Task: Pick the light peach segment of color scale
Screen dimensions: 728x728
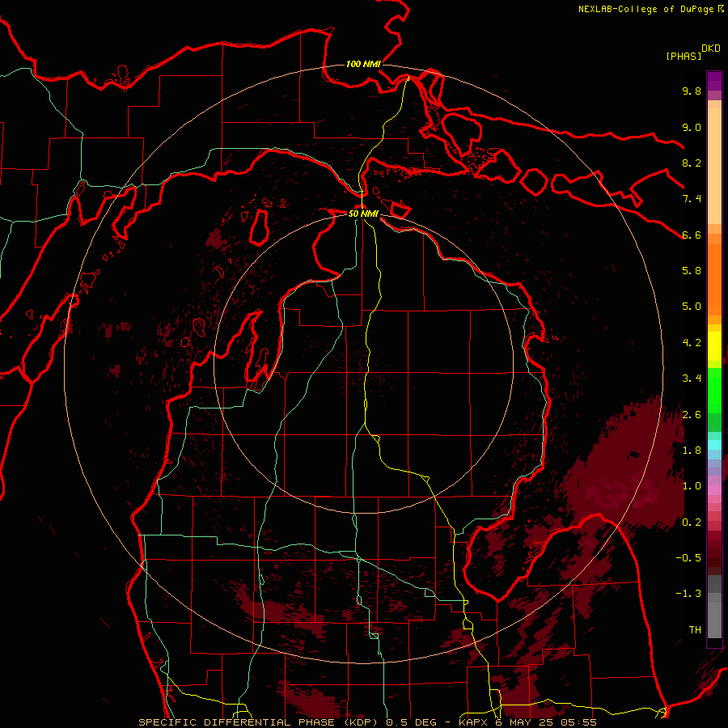Action: (714, 166)
